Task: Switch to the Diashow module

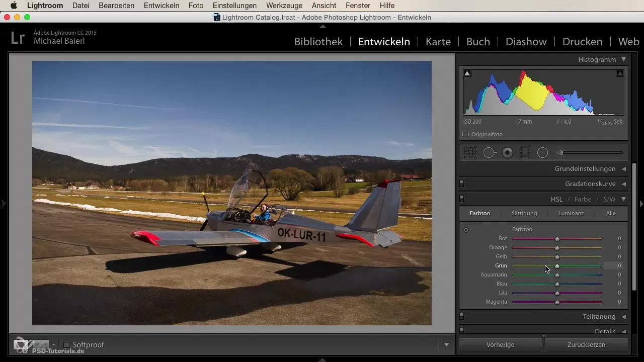Action: (x=526, y=42)
